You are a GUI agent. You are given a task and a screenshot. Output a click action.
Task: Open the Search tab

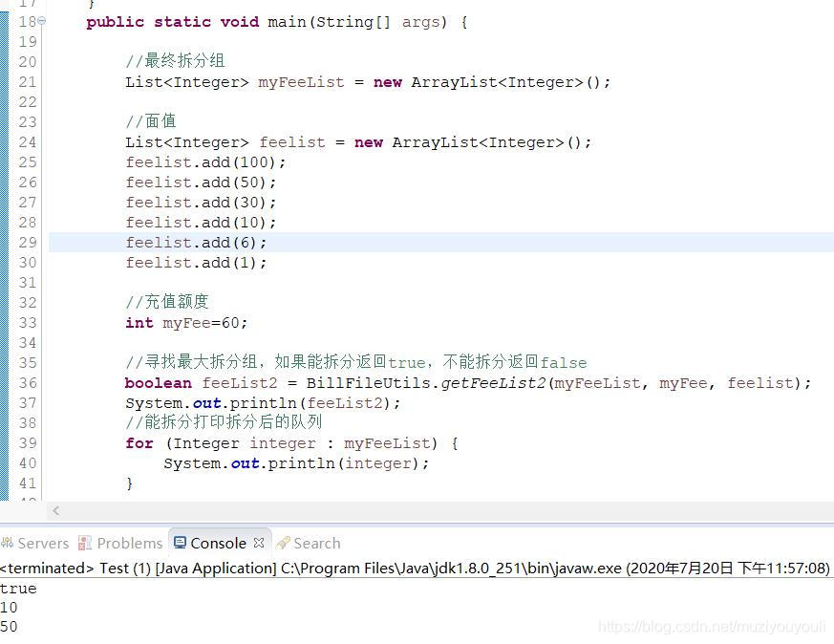(x=316, y=543)
